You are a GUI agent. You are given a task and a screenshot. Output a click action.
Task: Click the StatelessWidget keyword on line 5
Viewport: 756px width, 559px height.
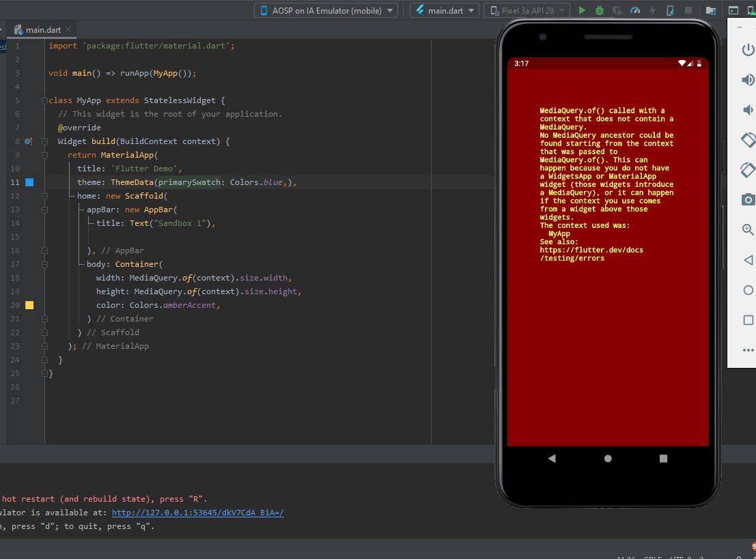click(x=180, y=100)
